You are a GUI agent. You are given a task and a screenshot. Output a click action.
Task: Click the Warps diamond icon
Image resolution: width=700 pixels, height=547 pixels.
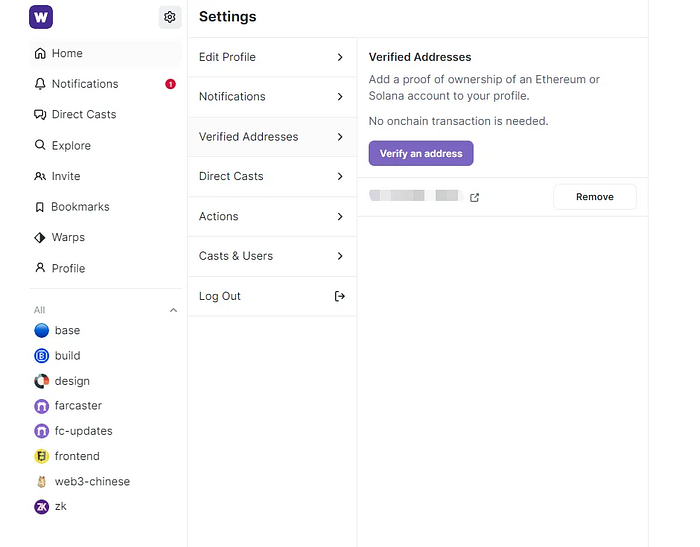coord(40,238)
